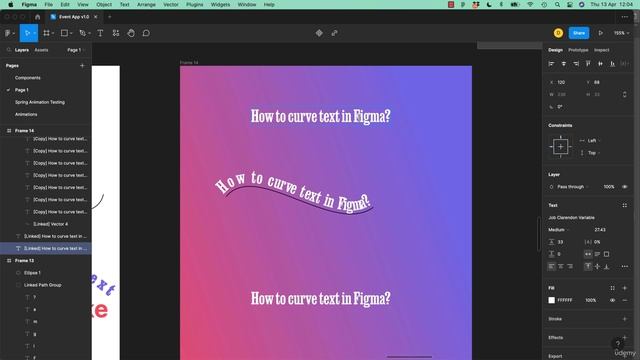Image resolution: width=640 pixels, height=360 pixels.
Task: Click Align right icon
Action: click(576, 64)
